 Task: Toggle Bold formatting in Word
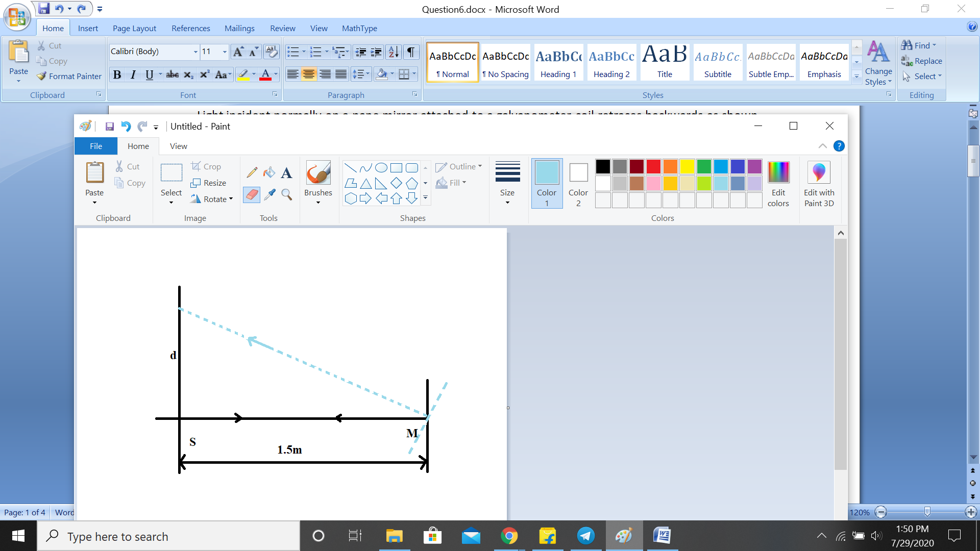pos(117,75)
